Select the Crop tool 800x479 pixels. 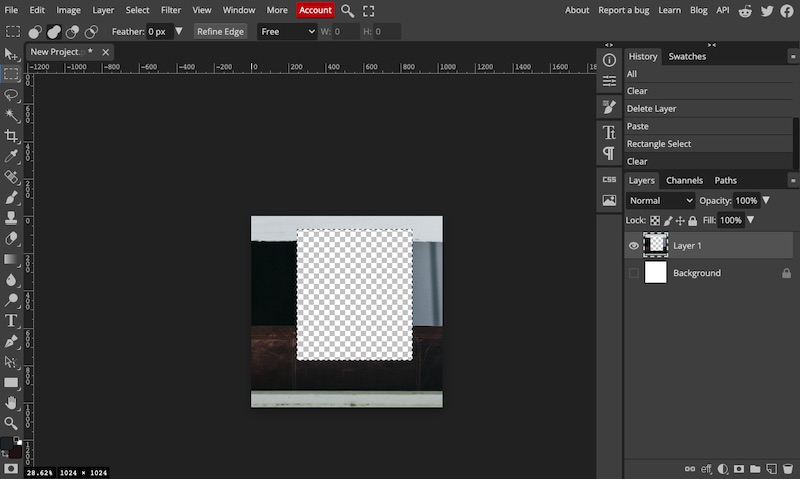(11, 136)
